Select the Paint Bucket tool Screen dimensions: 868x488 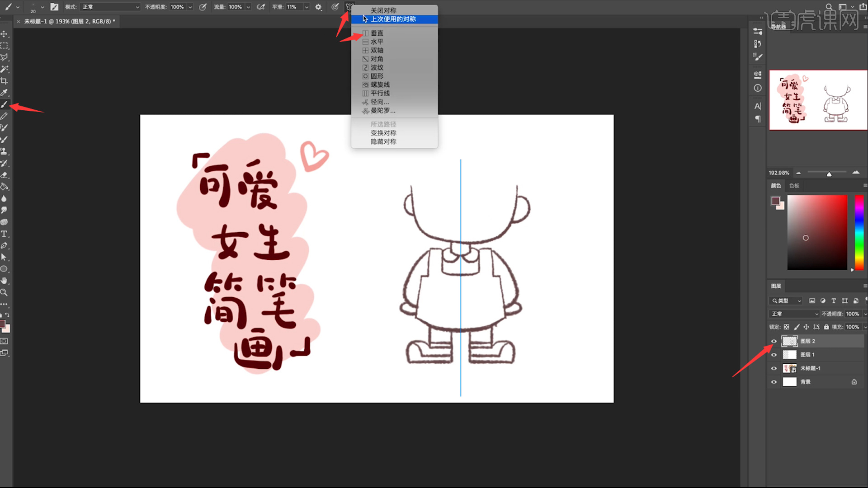[4, 187]
